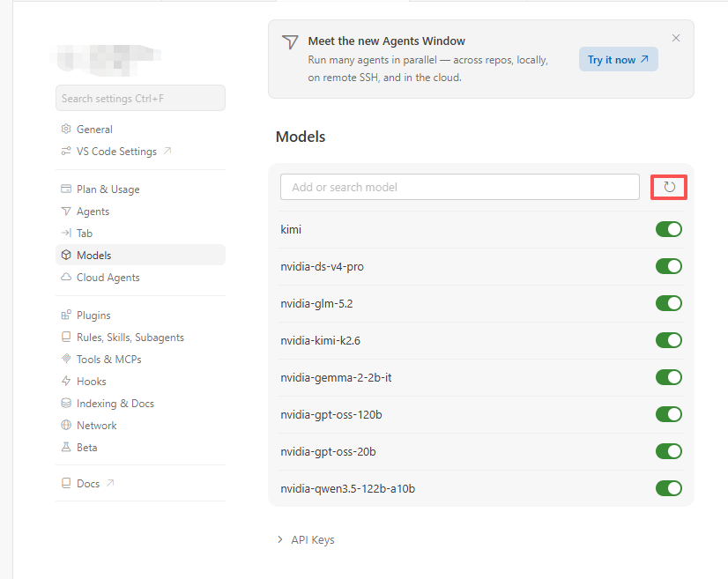Click the Network globe icon

66,426
